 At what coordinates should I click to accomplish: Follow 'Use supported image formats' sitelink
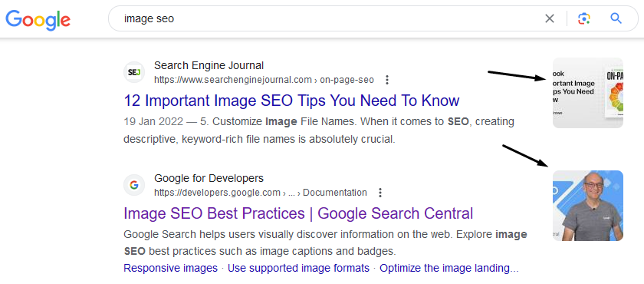[x=298, y=269]
